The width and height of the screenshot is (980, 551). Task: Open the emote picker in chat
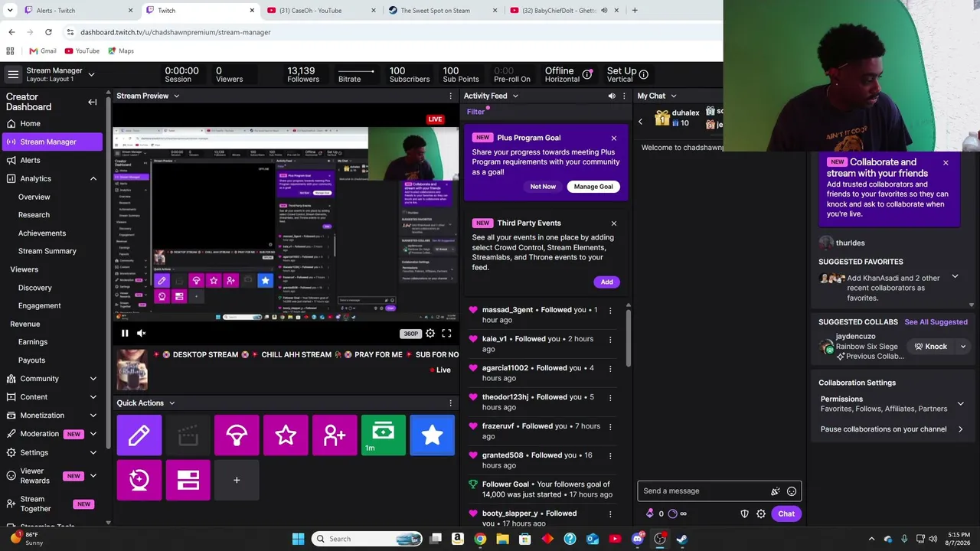pos(792,491)
